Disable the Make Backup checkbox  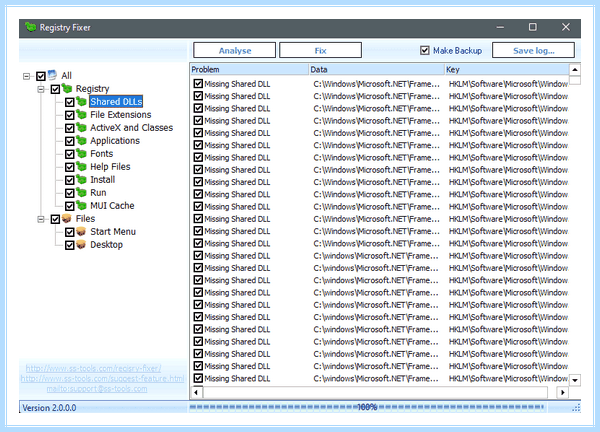coord(424,50)
